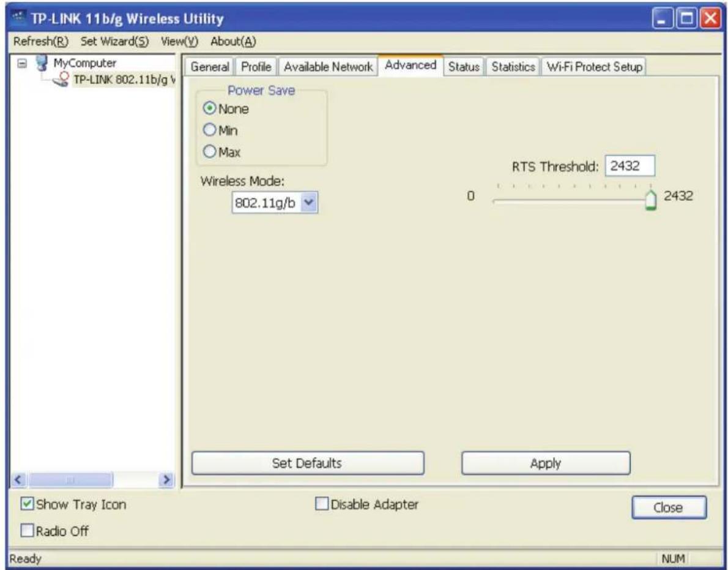
Task: Click the Power Save group label
Action: coord(261,91)
